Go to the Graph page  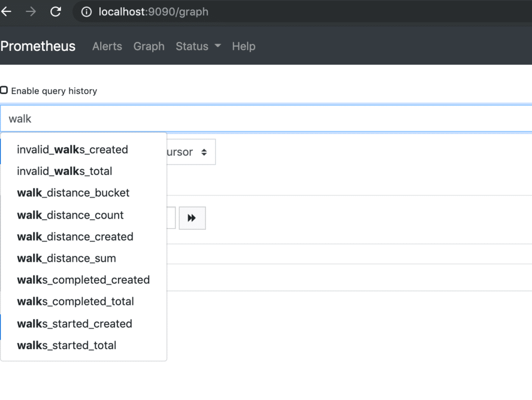(149, 46)
